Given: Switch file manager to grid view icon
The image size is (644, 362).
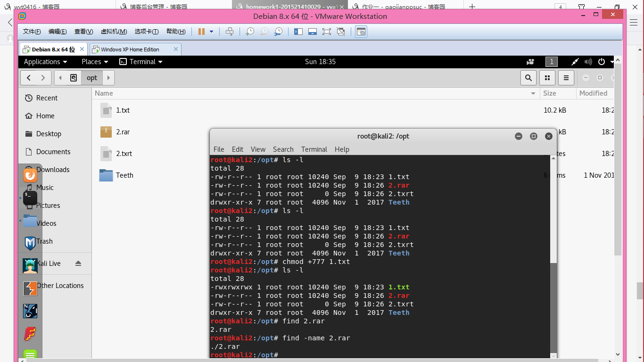Looking at the screenshot, I should point(547,78).
